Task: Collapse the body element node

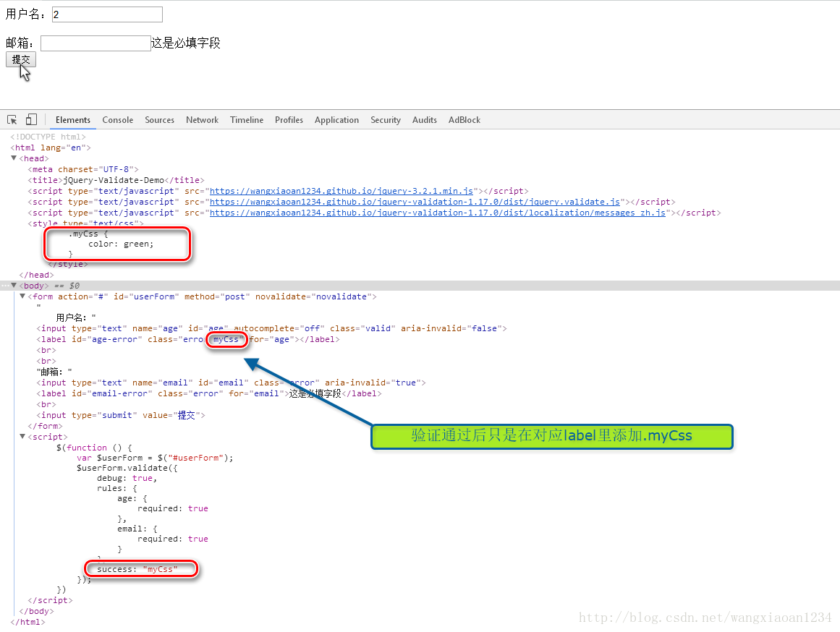Action: 14,286
